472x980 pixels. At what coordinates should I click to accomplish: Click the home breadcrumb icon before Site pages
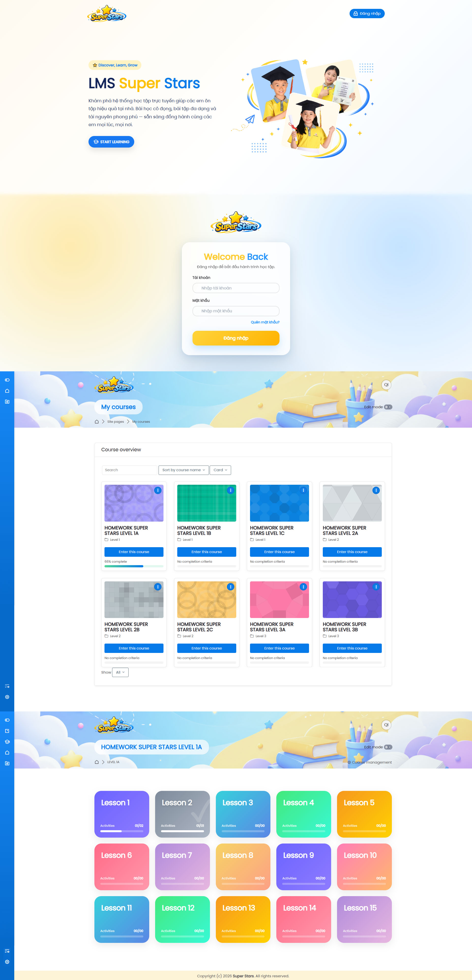(x=97, y=422)
